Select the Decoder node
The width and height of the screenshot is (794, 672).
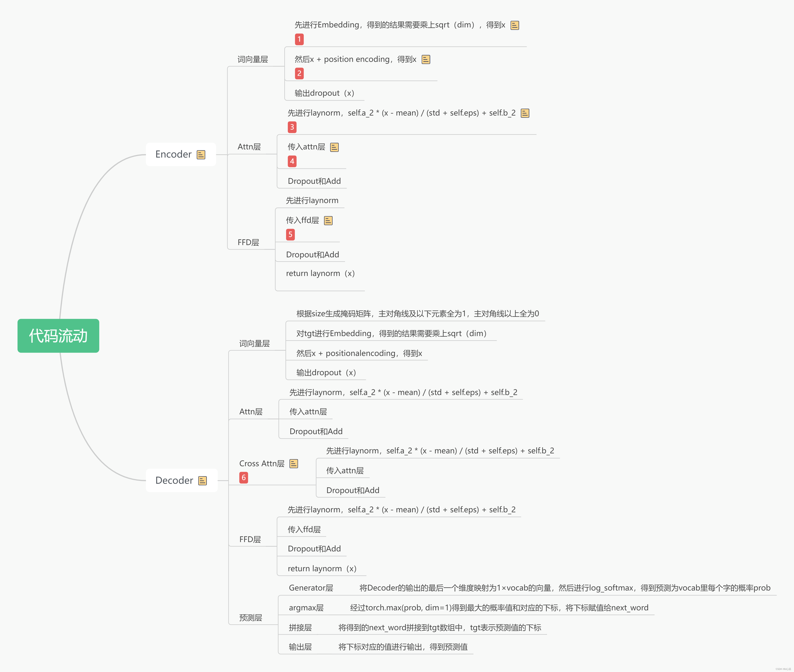(x=181, y=480)
